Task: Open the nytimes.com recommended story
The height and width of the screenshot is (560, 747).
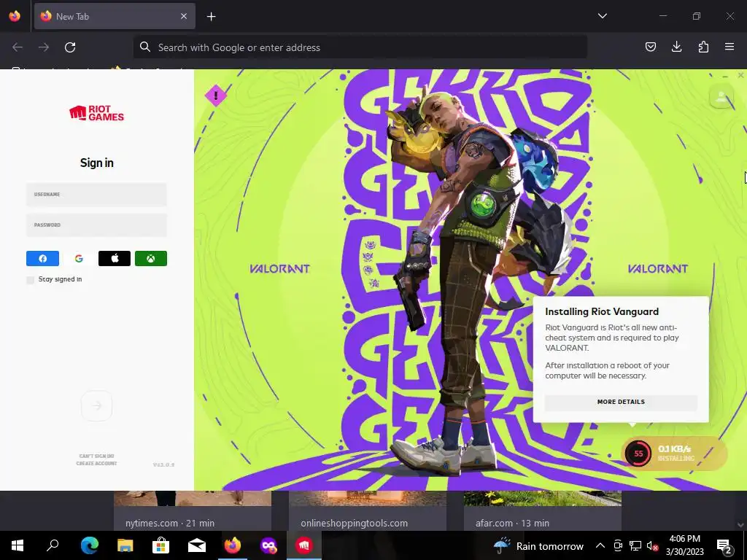Action: pos(193,510)
